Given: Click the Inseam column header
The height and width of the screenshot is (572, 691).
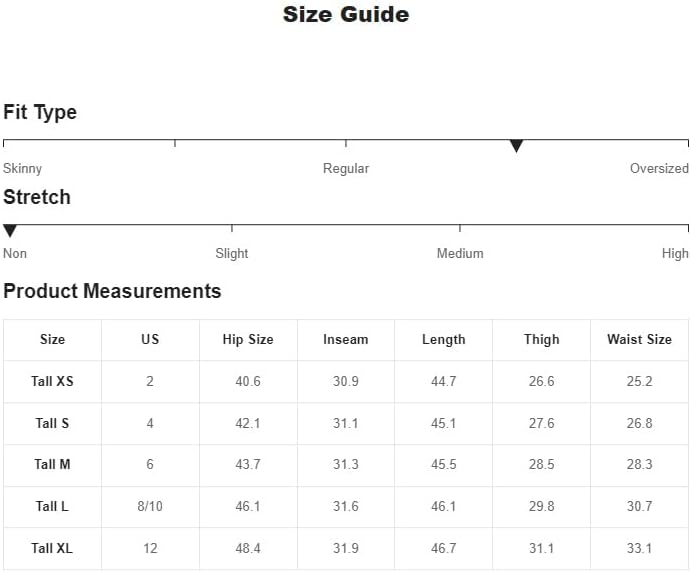Looking at the screenshot, I should (346, 340).
